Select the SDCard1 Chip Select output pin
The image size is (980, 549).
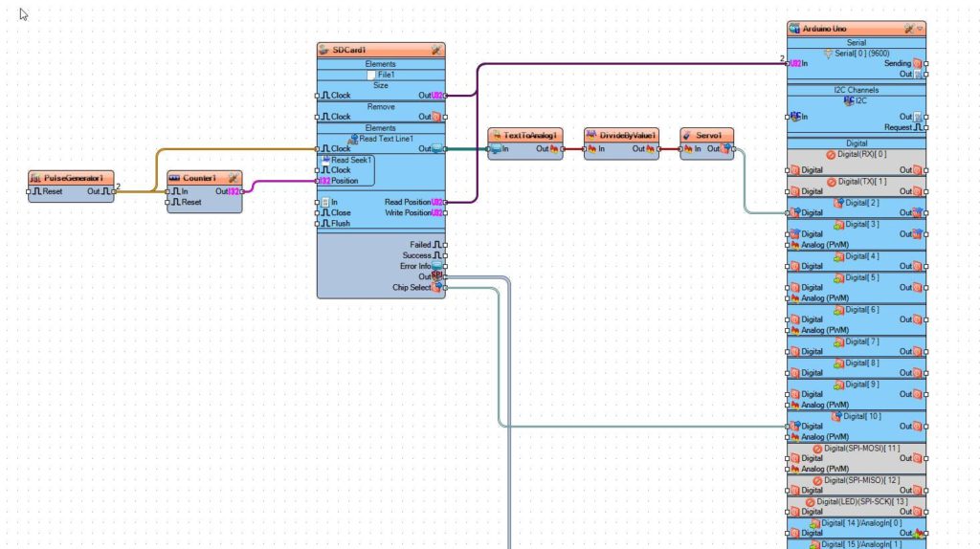445,288
